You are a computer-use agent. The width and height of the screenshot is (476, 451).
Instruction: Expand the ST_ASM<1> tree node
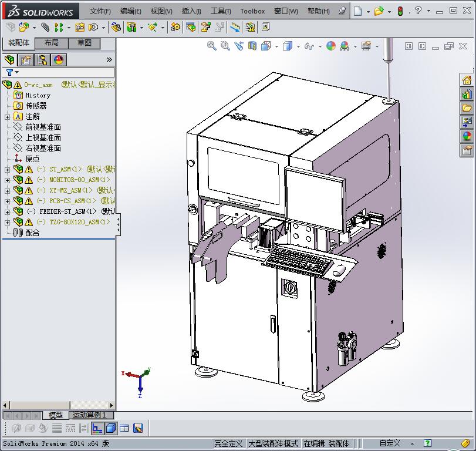(7, 170)
